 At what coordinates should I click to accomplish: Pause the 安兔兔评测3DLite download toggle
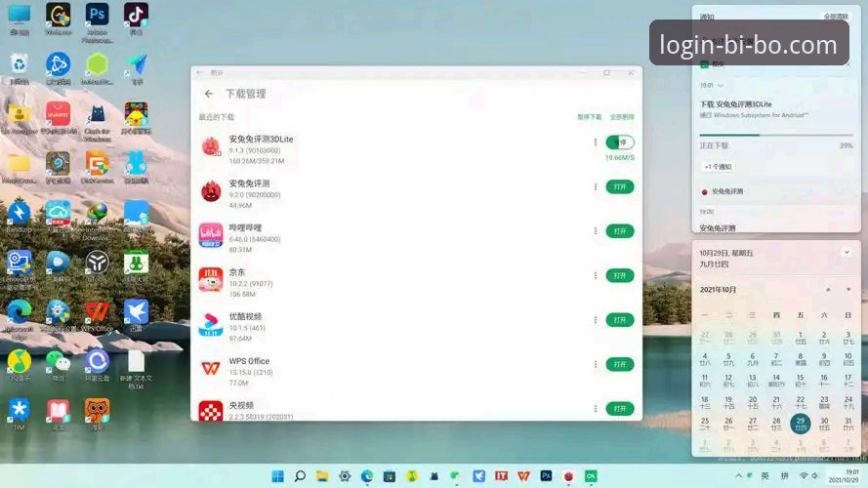click(x=619, y=142)
